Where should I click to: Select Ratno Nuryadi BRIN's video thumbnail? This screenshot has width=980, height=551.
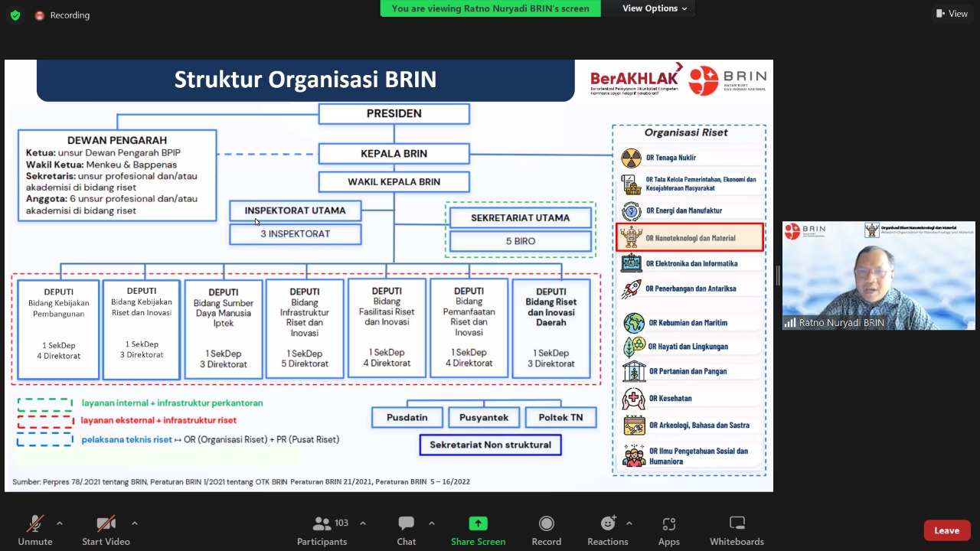point(878,275)
